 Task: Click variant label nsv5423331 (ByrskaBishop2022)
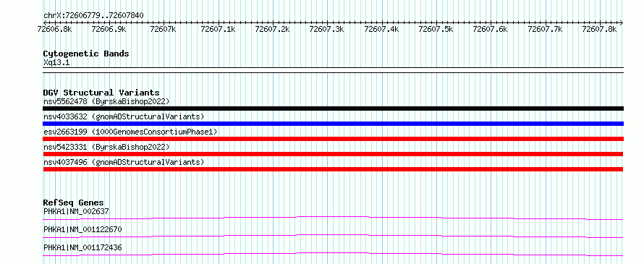[x=106, y=147]
